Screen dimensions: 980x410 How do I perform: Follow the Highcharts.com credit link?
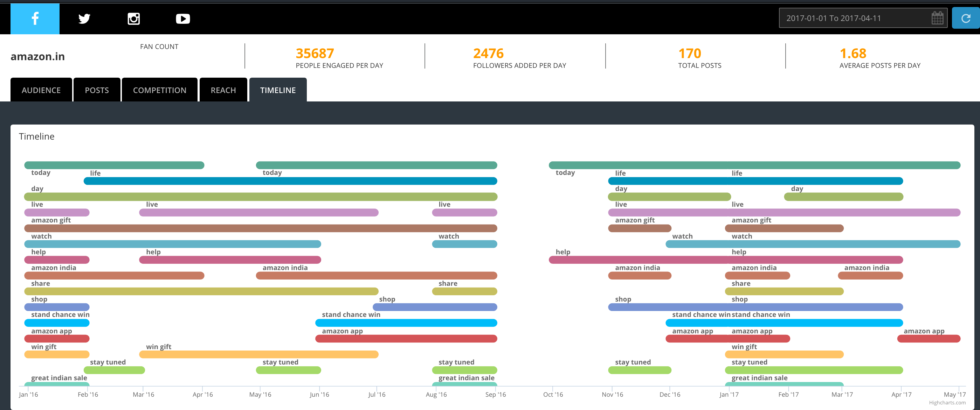tap(947, 403)
